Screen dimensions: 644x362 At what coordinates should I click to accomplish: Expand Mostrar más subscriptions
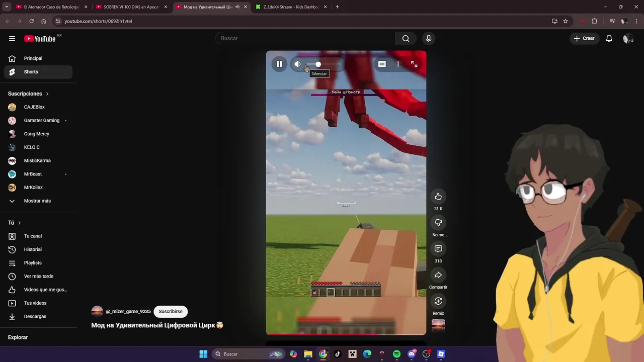[x=38, y=201]
